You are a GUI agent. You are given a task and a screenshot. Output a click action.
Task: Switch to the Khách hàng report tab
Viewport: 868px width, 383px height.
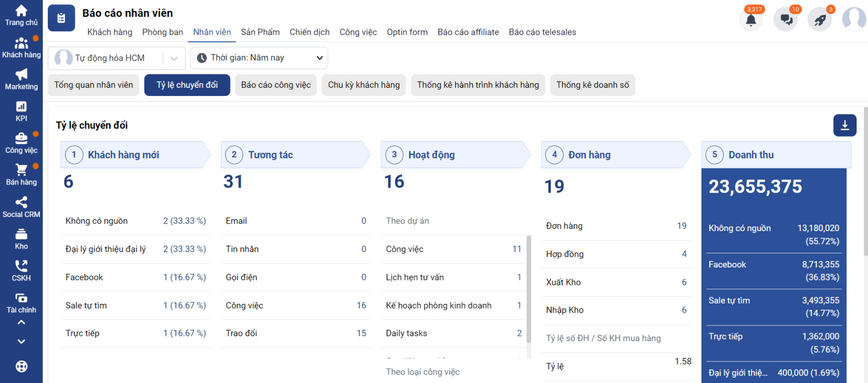110,32
